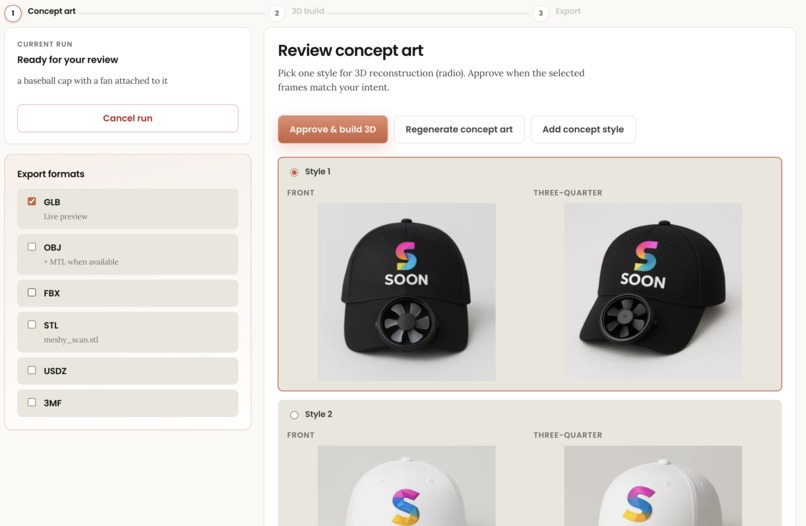
Task: Click the 'Ready for your review' status
Action: (68, 60)
